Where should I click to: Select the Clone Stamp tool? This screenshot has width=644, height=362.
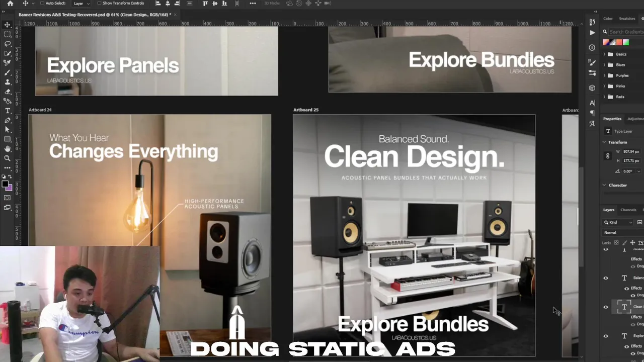[8, 82]
